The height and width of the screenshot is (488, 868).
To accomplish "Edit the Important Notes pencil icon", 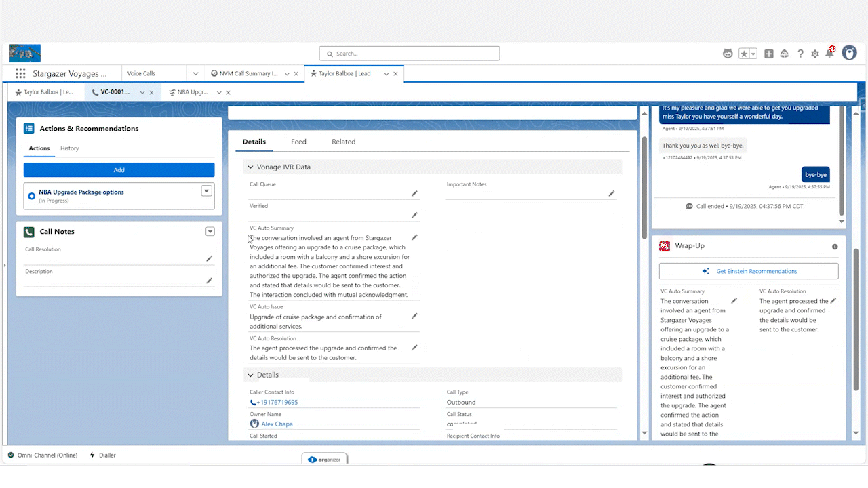I will coord(611,193).
